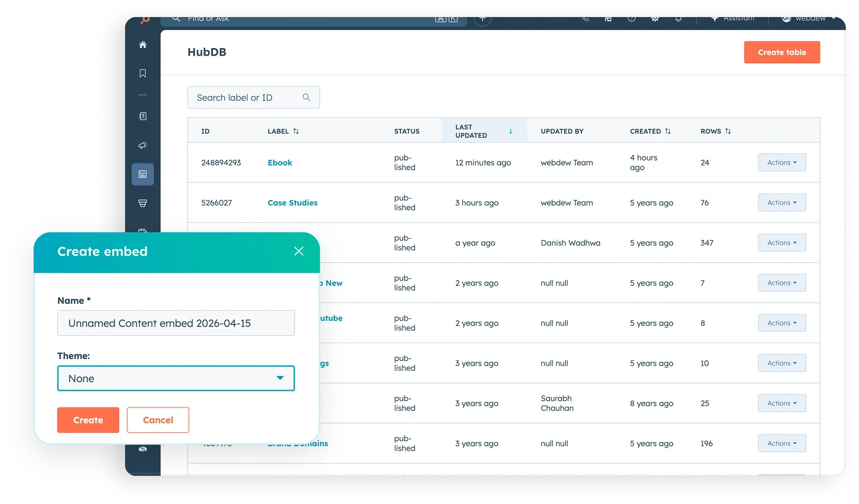
Task: Click the 'a year ago' cell
Action: point(475,243)
